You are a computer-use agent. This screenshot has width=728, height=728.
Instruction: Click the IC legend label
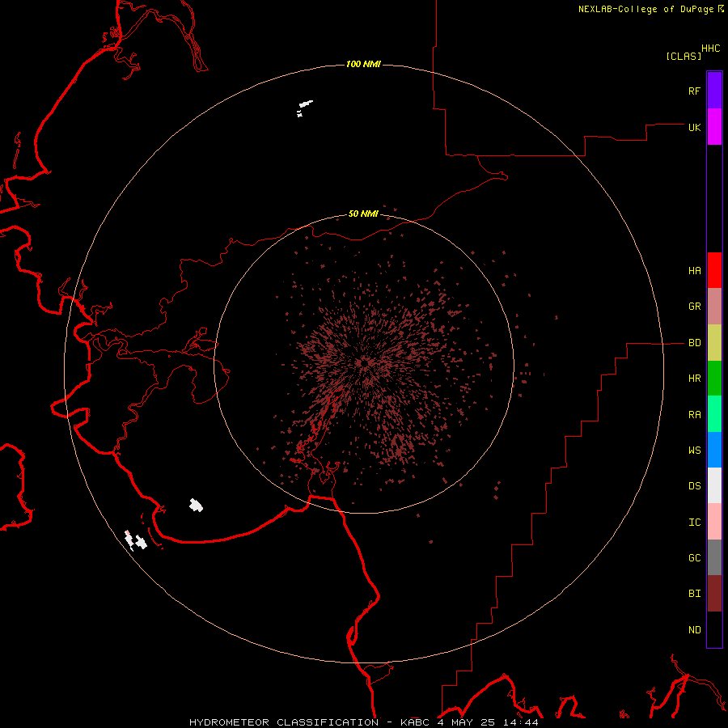pyautogui.click(x=694, y=522)
